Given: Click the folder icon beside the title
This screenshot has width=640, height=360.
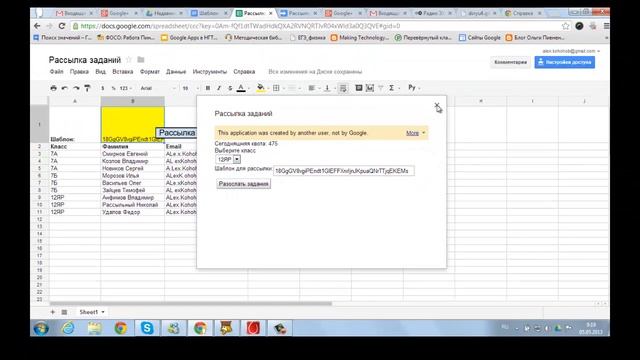Looking at the screenshot, I should [x=141, y=60].
